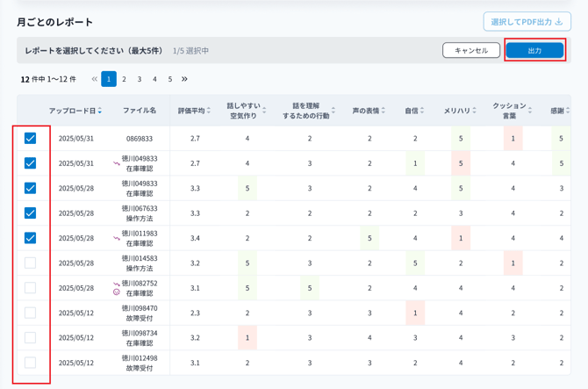
Task: Click the sort icon on アップロード日 column
Action: coord(100,111)
